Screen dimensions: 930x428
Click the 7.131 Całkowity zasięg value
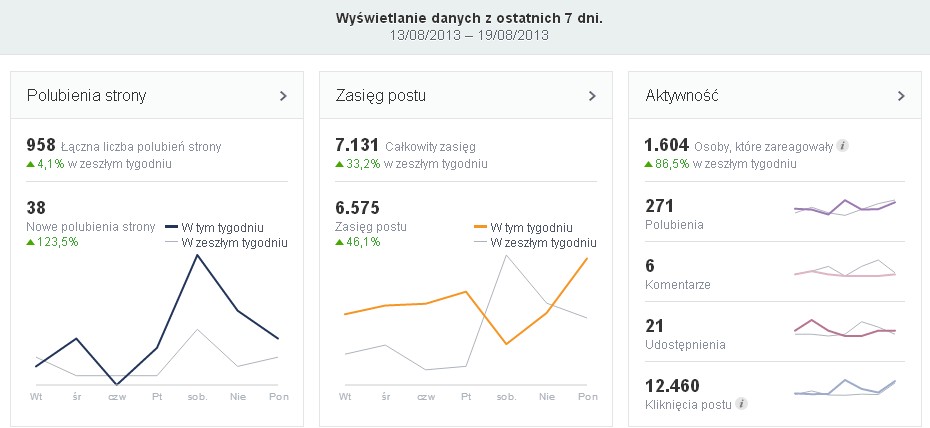355,145
